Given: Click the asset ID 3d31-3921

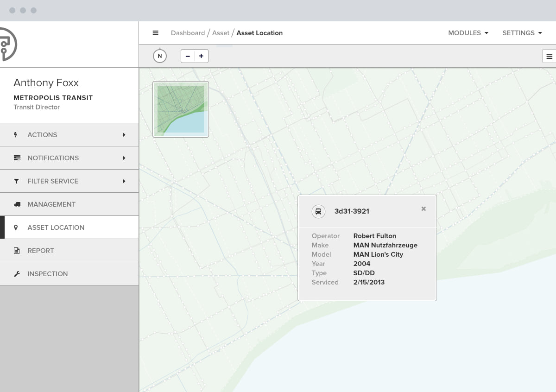Looking at the screenshot, I should [x=352, y=211].
